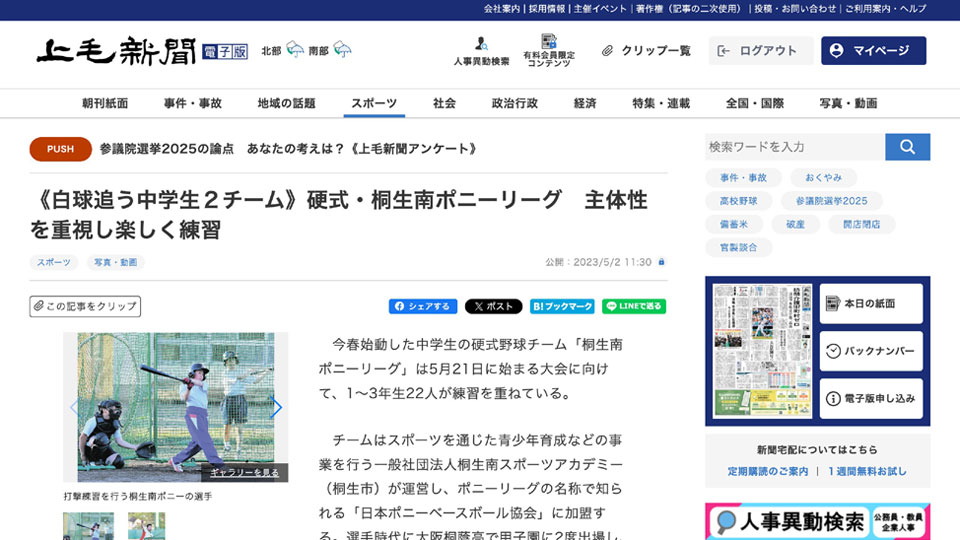Click the 参議院選挙2025 keyword tag
960x540 pixels.
831,201
